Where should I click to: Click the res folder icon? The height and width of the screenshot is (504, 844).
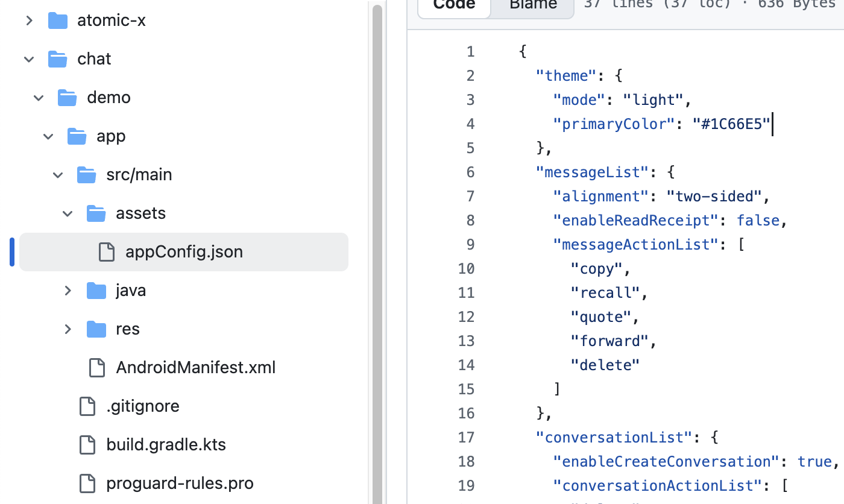[96, 329]
